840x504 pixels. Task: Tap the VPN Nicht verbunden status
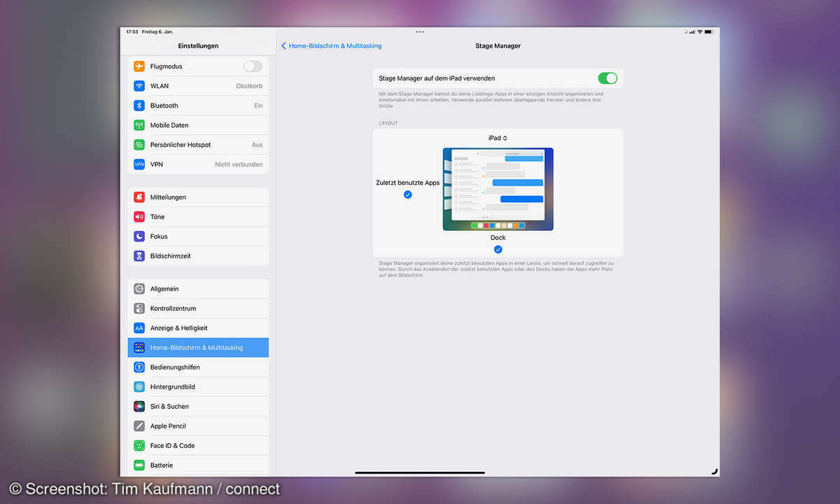click(239, 164)
